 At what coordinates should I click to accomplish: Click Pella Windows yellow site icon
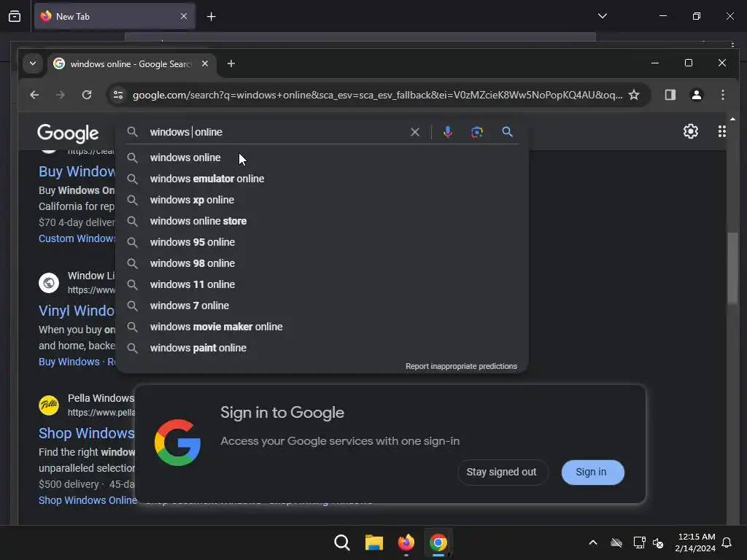tap(49, 405)
